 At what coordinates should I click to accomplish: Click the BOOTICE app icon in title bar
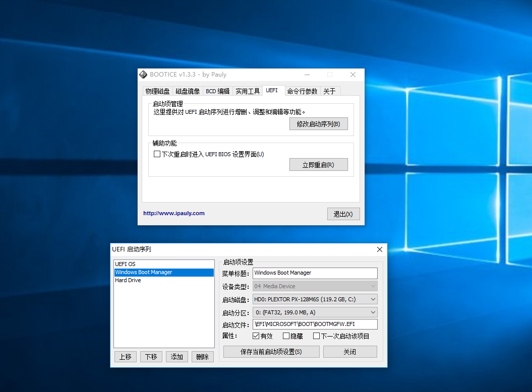coord(143,75)
